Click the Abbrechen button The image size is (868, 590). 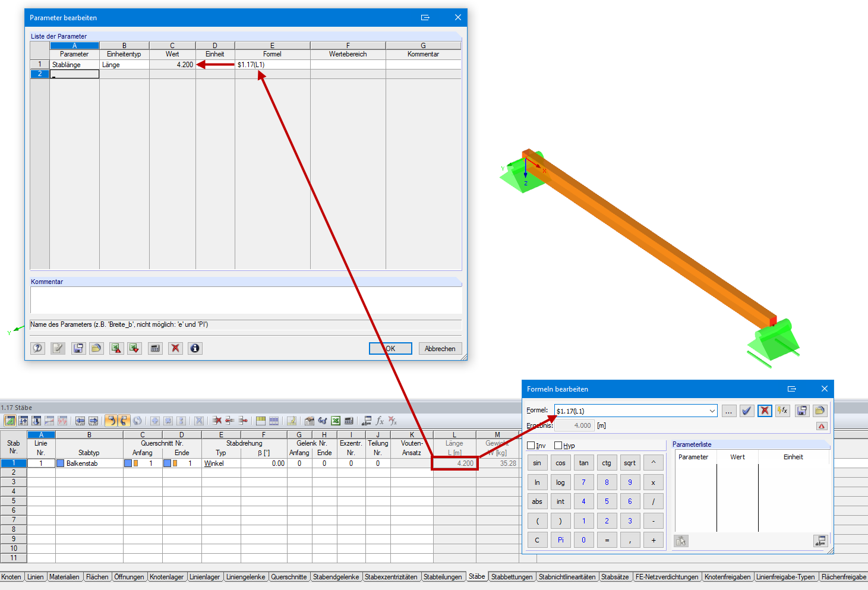pyautogui.click(x=440, y=349)
